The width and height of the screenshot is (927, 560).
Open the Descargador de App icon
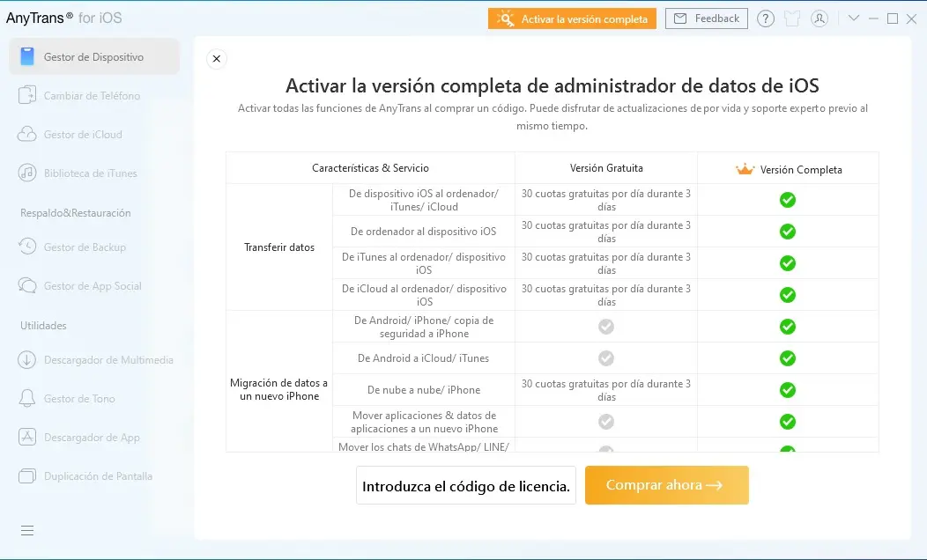(x=27, y=437)
